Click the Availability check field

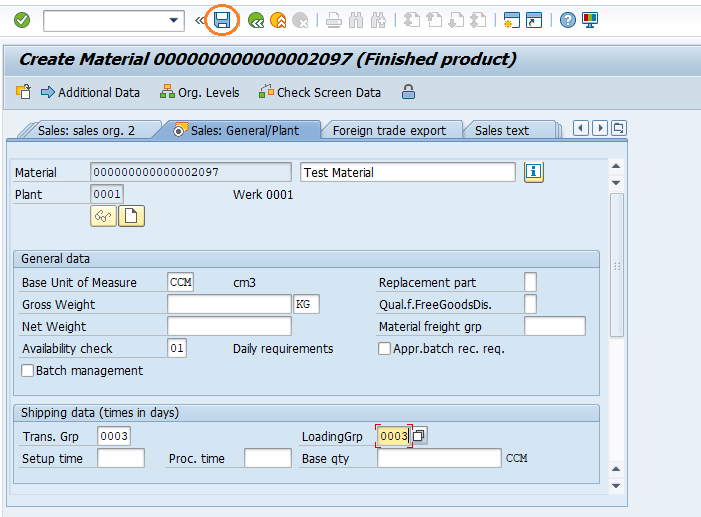click(x=177, y=348)
